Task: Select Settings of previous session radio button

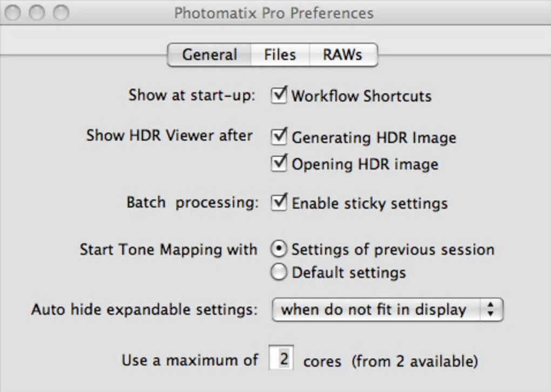Action: click(x=279, y=249)
